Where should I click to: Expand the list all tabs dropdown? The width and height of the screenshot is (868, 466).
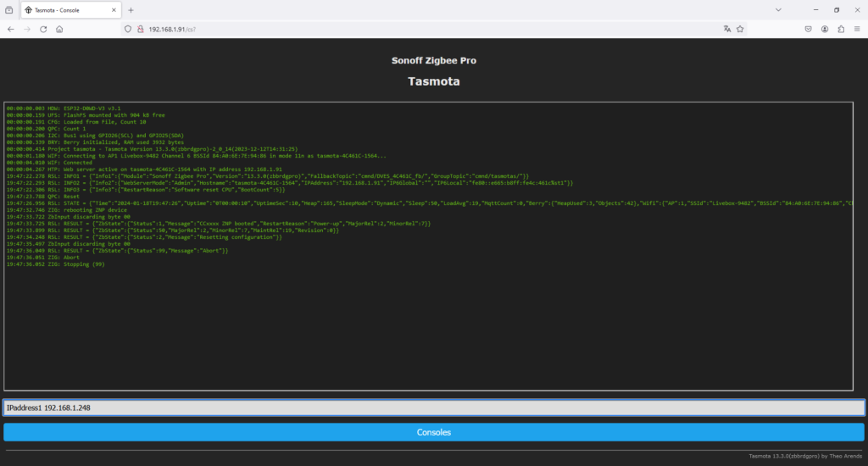point(778,9)
